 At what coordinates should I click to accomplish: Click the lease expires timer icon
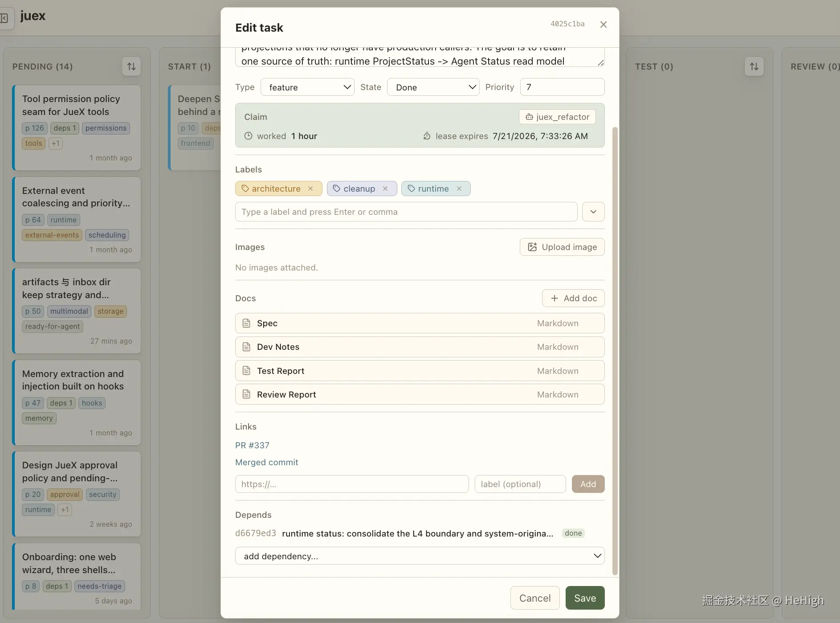click(427, 136)
